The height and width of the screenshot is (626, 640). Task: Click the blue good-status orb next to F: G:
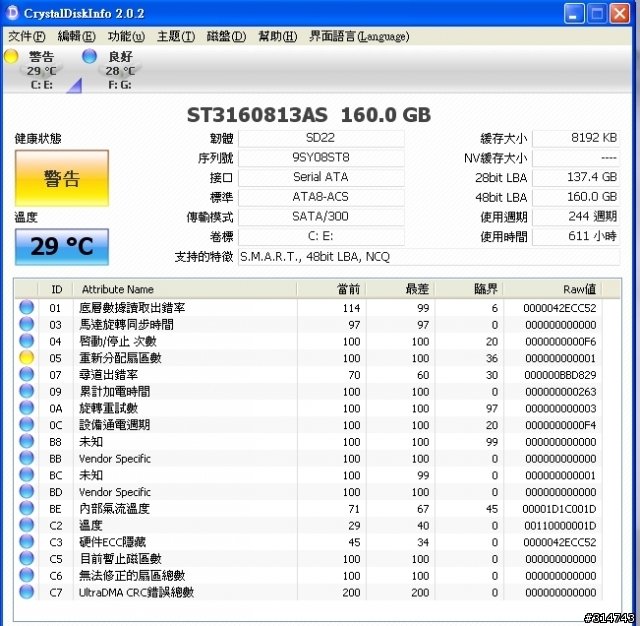coord(89,56)
